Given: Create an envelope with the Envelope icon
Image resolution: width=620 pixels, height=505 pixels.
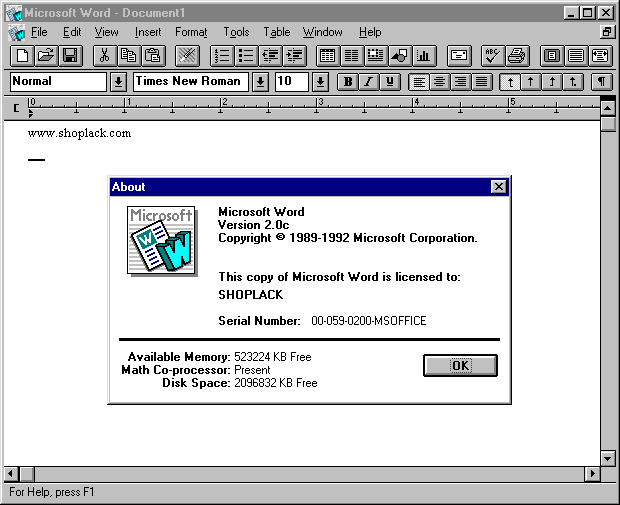Looking at the screenshot, I should pyautogui.click(x=459, y=56).
